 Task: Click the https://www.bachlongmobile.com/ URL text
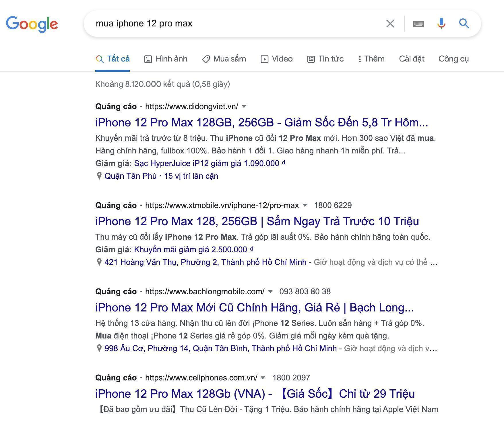205,292
